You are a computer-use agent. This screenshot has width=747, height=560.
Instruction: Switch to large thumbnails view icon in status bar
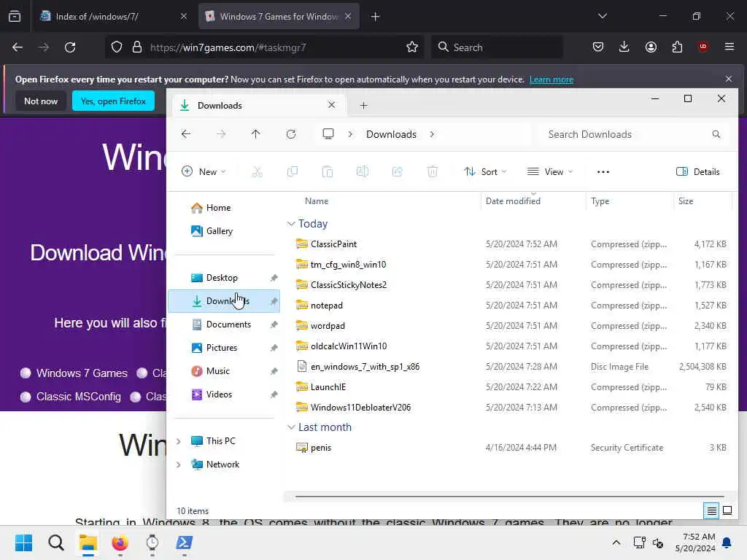[x=727, y=511]
